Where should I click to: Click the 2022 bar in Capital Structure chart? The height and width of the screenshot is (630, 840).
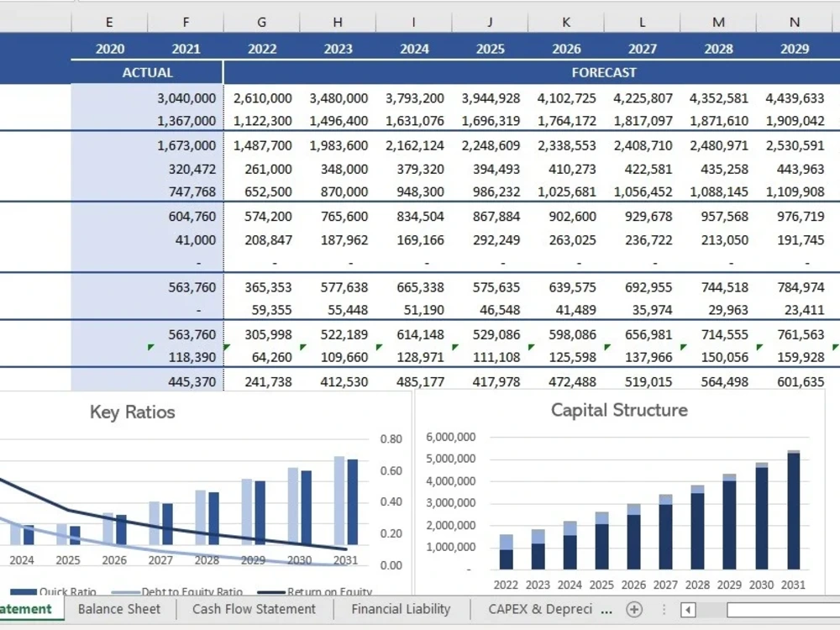[506, 552]
